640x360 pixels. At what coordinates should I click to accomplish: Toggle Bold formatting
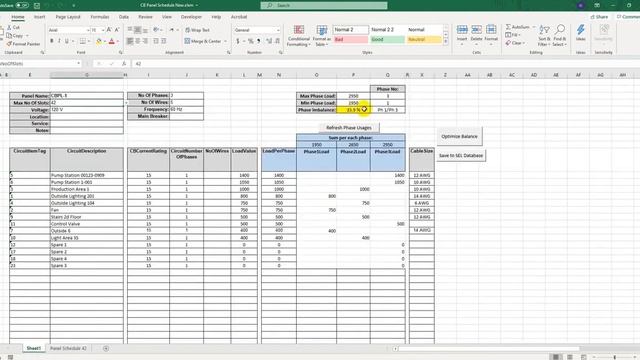click(x=52, y=41)
